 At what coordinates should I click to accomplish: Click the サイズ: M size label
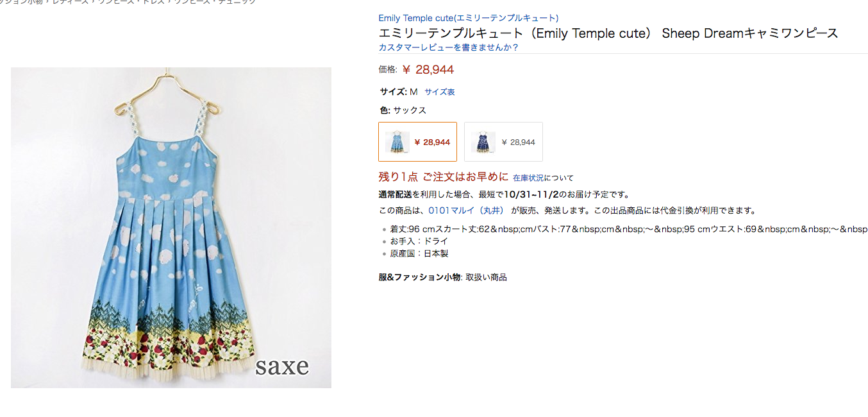[x=398, y=92]
